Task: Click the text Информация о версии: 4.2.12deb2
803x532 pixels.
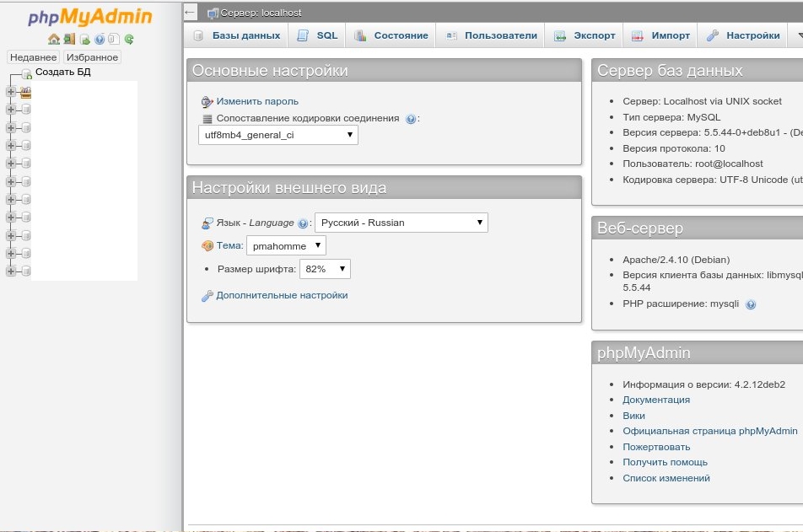Action: (x=703, y=384)
